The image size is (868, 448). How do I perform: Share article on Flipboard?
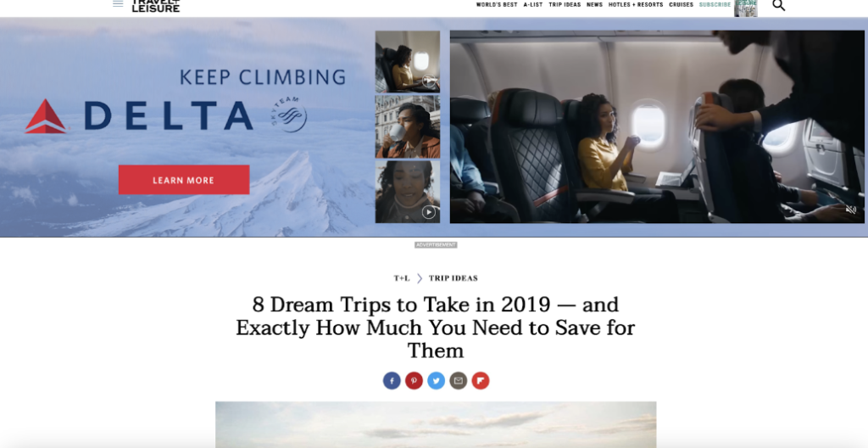click(x=480, y=381)
